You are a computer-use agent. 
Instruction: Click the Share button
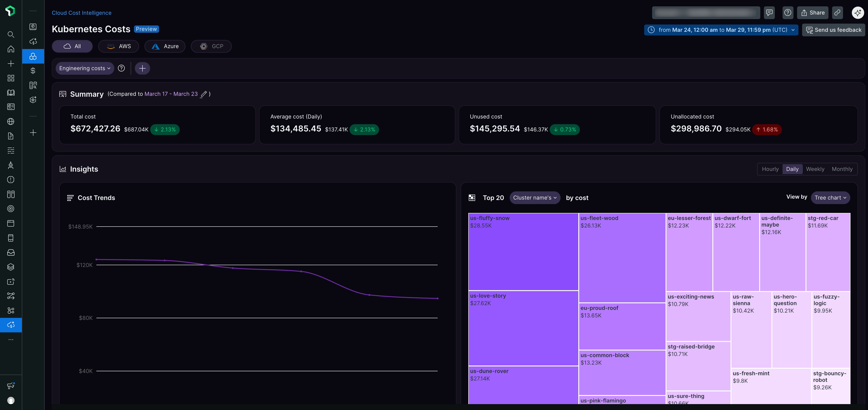[x=813, y=13]
